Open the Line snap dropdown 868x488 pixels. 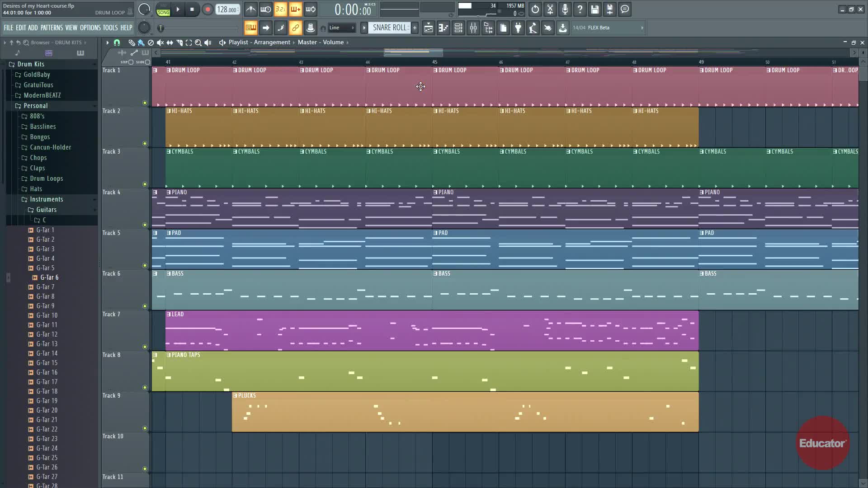[x=341, y=28]
